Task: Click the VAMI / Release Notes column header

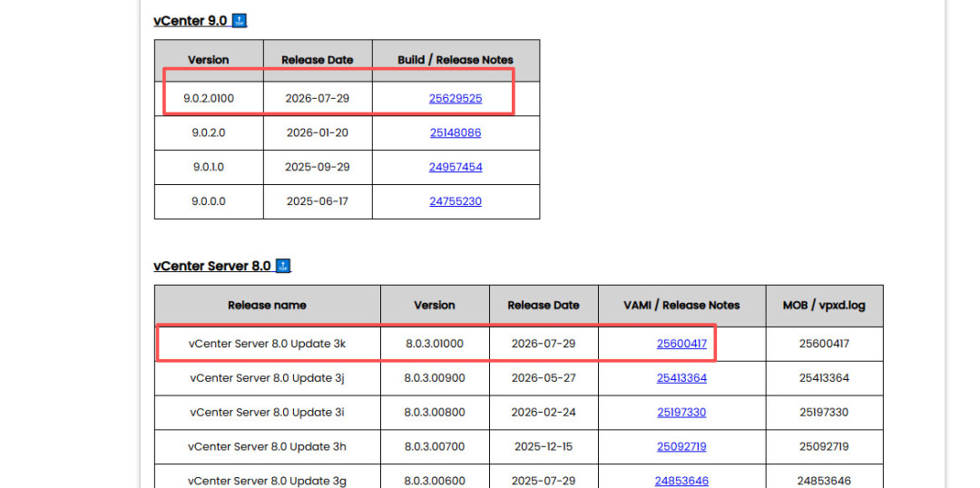Action: (x=681, y=306)
